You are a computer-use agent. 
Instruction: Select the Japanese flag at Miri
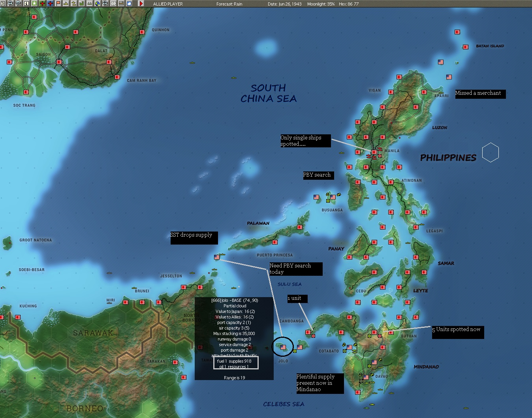point(126,302)
